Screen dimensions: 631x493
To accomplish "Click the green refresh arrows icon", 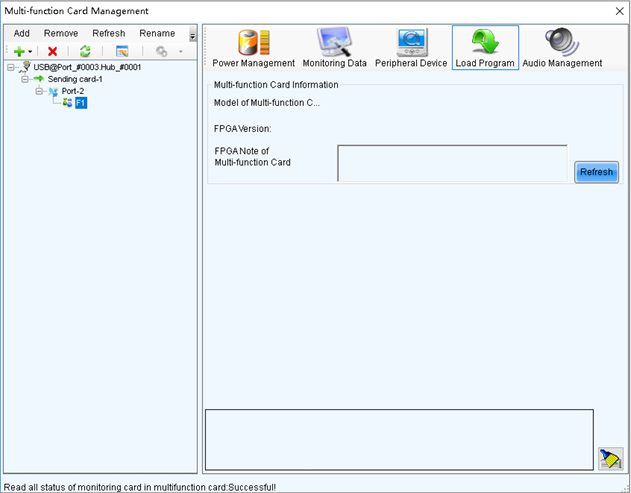I will coord(85,51).
